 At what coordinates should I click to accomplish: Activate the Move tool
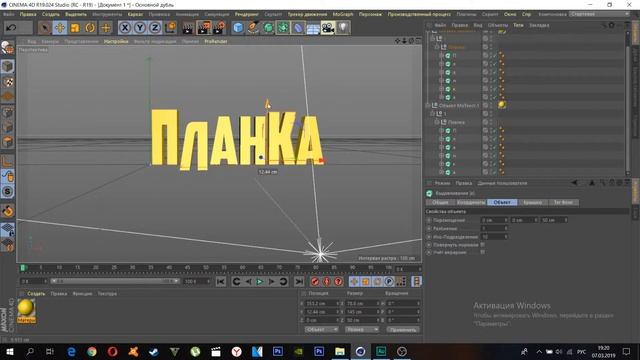60,28
